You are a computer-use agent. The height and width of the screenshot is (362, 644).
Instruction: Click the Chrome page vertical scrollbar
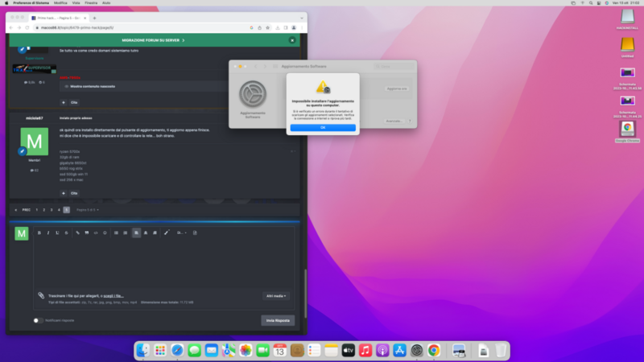click(x=305, y=294)
